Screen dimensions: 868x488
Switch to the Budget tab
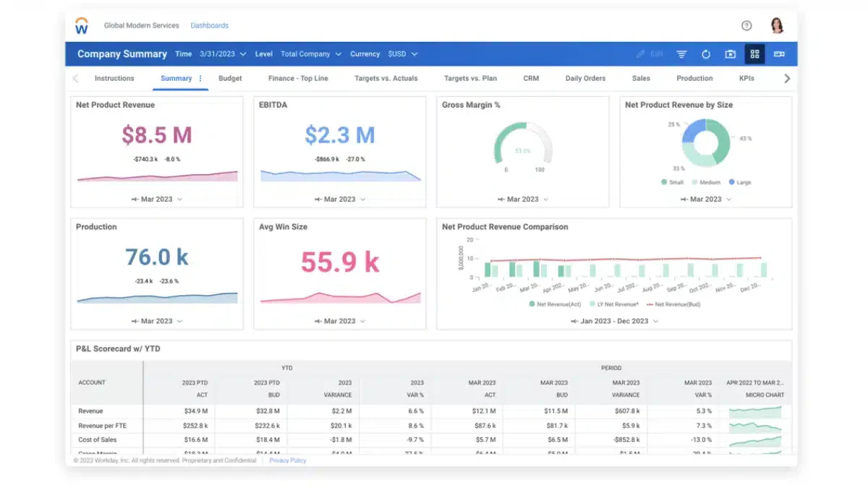coord(230,78)
